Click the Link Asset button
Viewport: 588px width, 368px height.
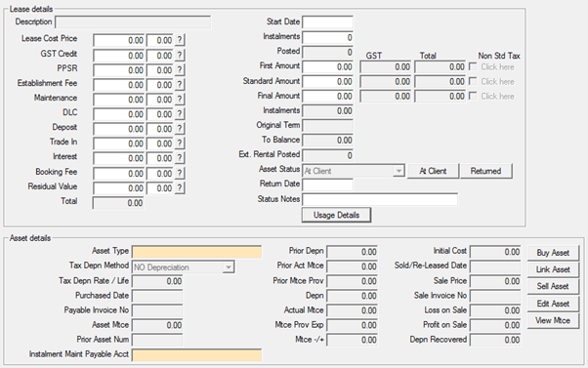click(553, 269)
